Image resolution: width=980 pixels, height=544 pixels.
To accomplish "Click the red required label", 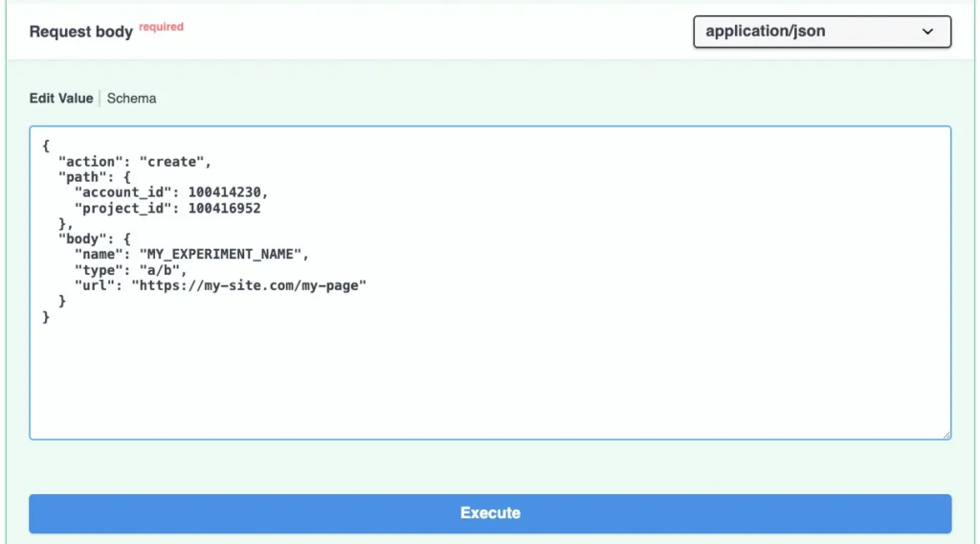I will [161, 27].
